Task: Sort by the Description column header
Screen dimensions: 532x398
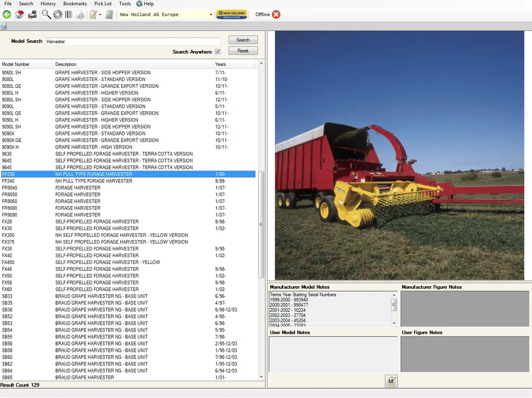Action: (x=134, y=64)
